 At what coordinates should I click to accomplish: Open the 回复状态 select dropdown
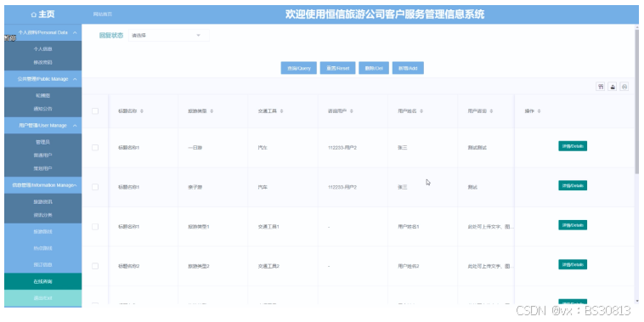click(x=169, y=36)
